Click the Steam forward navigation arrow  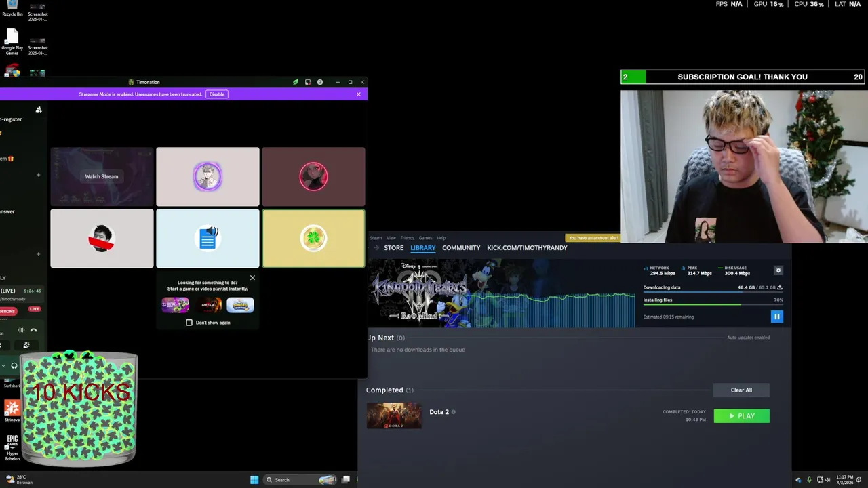376,248
